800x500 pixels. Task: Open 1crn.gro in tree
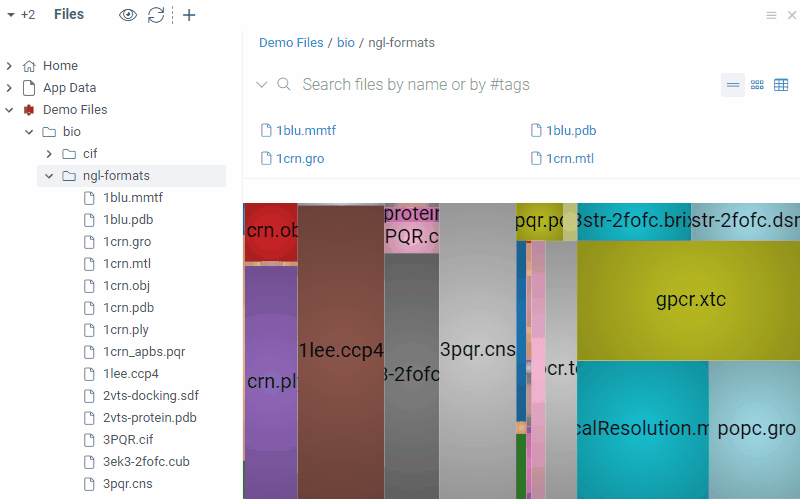pos(127,242)
